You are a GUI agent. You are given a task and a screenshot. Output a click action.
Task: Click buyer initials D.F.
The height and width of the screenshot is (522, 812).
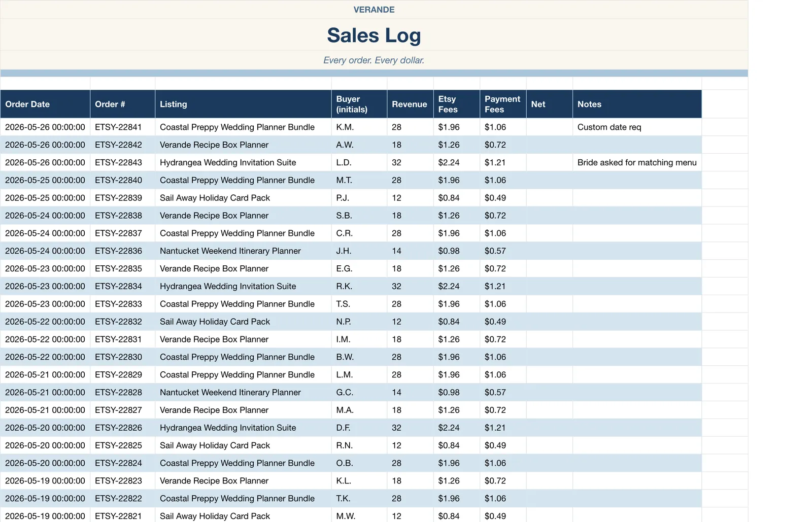click(x=359, y=428)
